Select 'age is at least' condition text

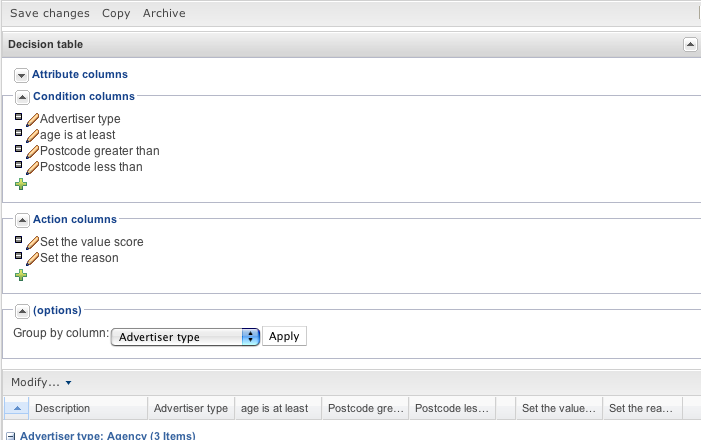(x=77, y=135)
